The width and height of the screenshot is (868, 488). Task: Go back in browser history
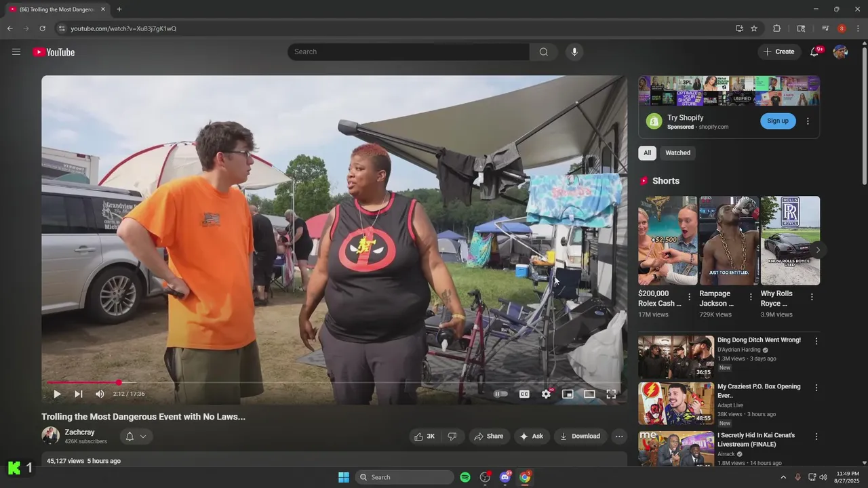pos(9,28)
